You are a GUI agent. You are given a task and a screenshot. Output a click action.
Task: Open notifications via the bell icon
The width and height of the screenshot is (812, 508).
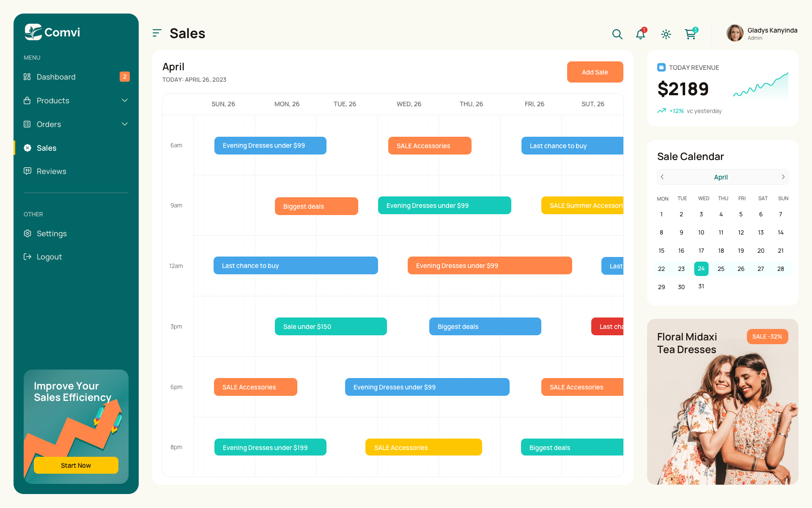click(640, 34)
